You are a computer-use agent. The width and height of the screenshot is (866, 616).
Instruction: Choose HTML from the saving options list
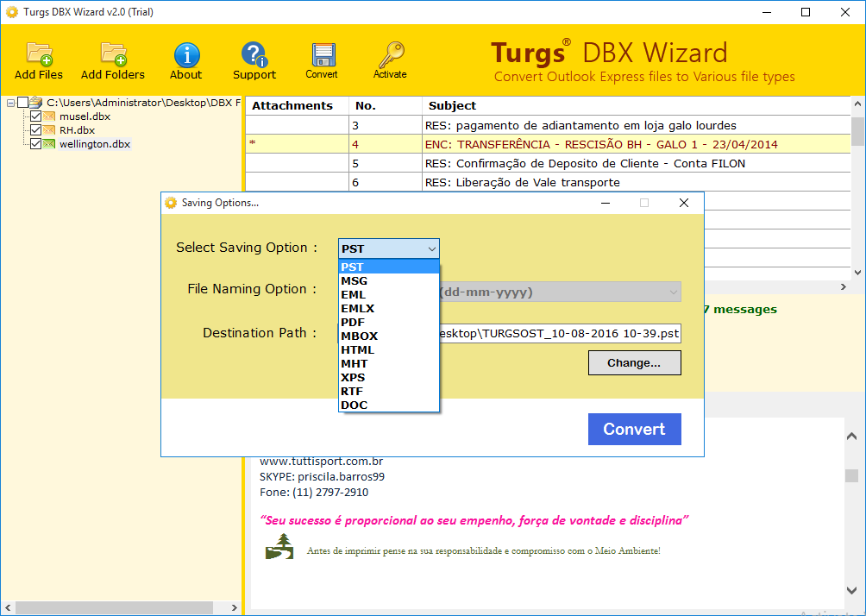click(389, 349)
